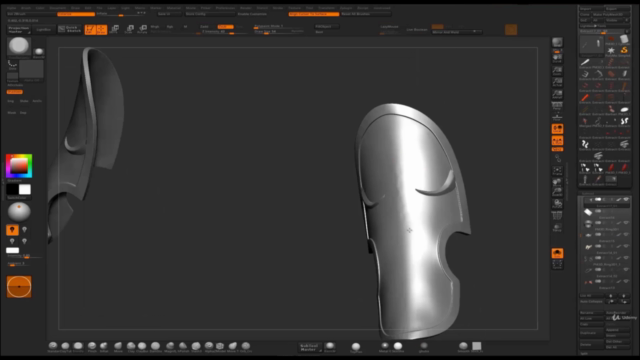Open the Preferences menu
Viewport: 640px width, 360px height.
point(225,8)
